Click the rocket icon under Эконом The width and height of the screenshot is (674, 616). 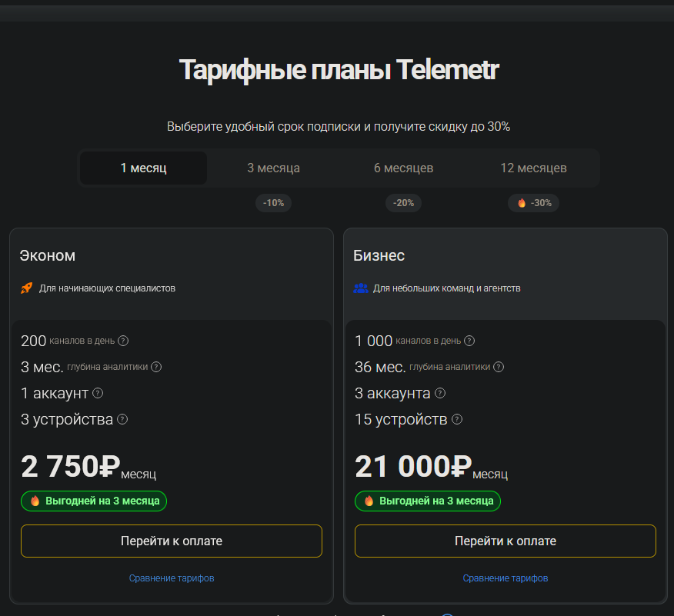coord(27,288)
